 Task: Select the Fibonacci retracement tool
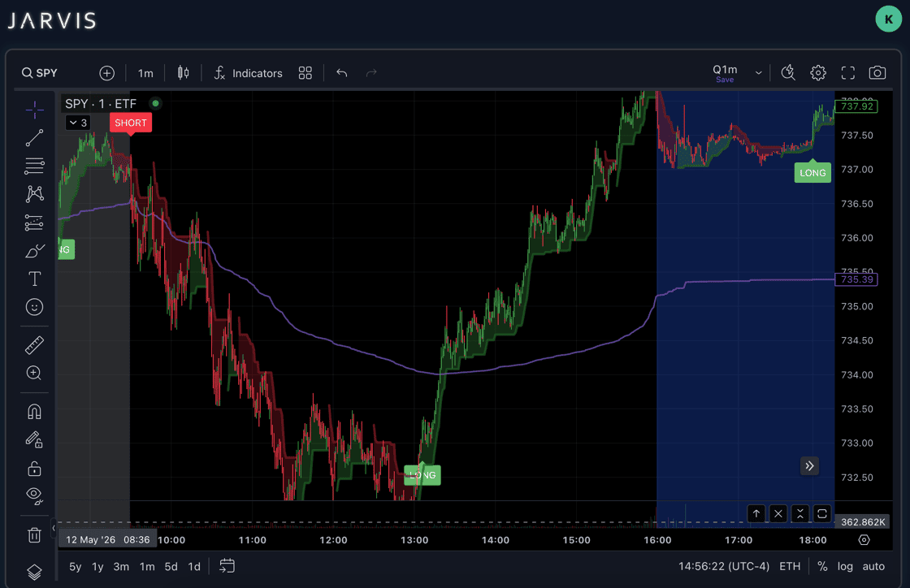34,166
